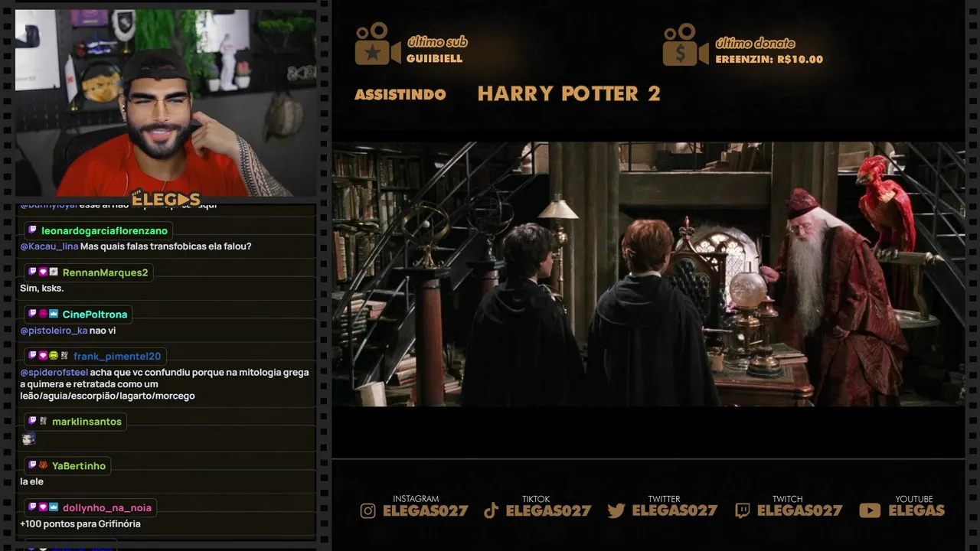The width and height of the screenshot is (980, 551).
Task: Open the Twitch logo icon in footer
Action: [x=743, y=511]
